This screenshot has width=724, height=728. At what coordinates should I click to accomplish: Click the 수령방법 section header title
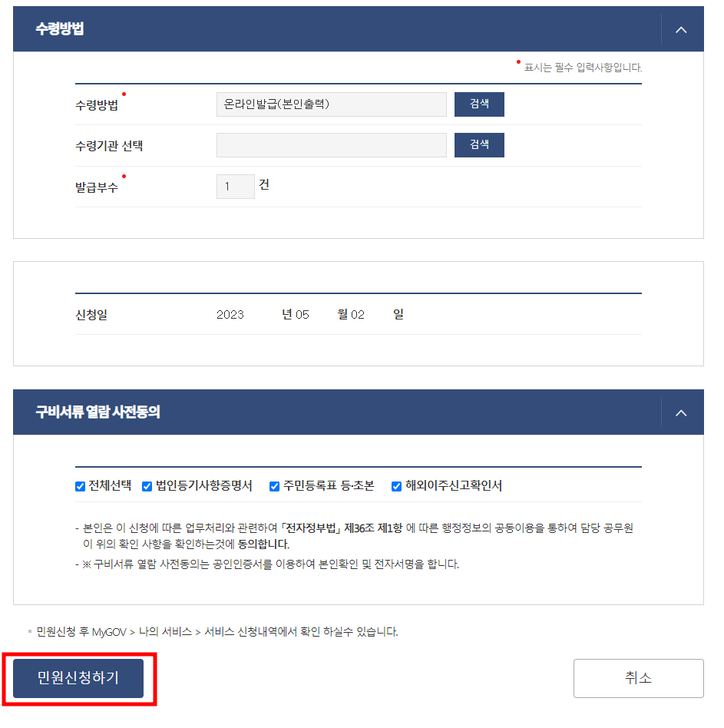click(x=60, y=28)
